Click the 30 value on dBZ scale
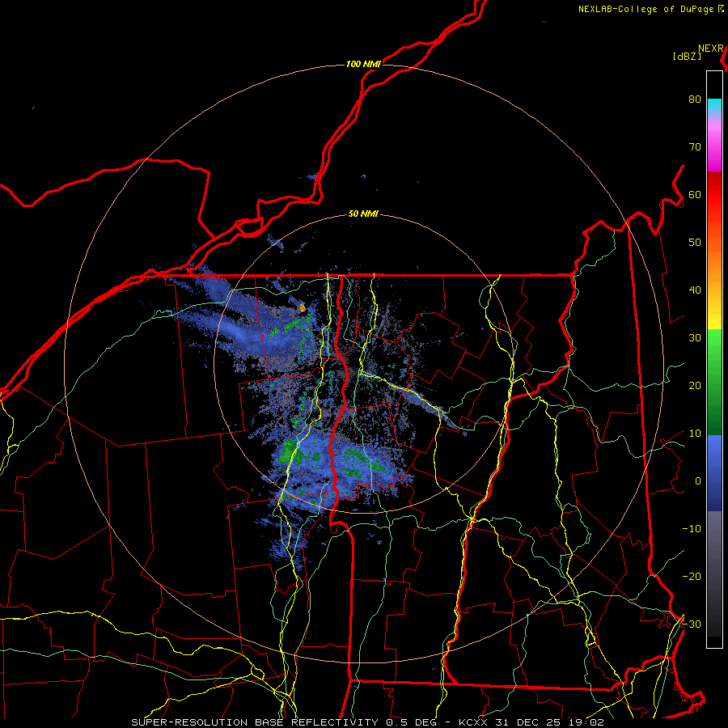Image resolution: width=728 pixels, height=728 pixels. tap(695, 338)
